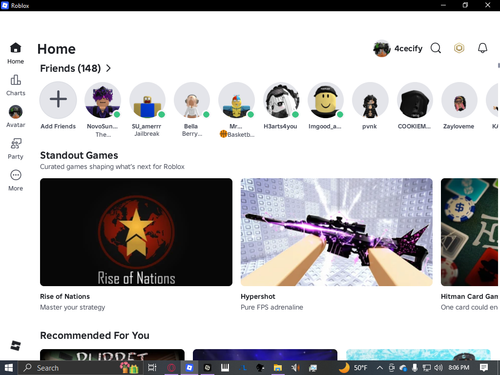
Task: Open the Windows notification center icon
Action: 484,368
